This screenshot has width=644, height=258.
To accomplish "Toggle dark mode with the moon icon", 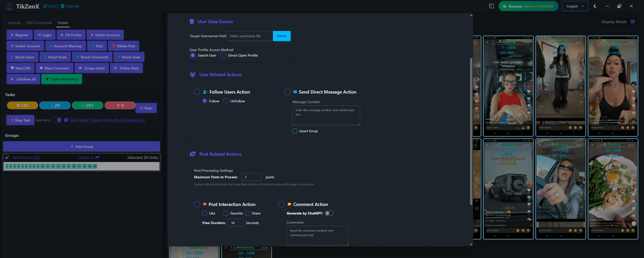I will (595, 6).
